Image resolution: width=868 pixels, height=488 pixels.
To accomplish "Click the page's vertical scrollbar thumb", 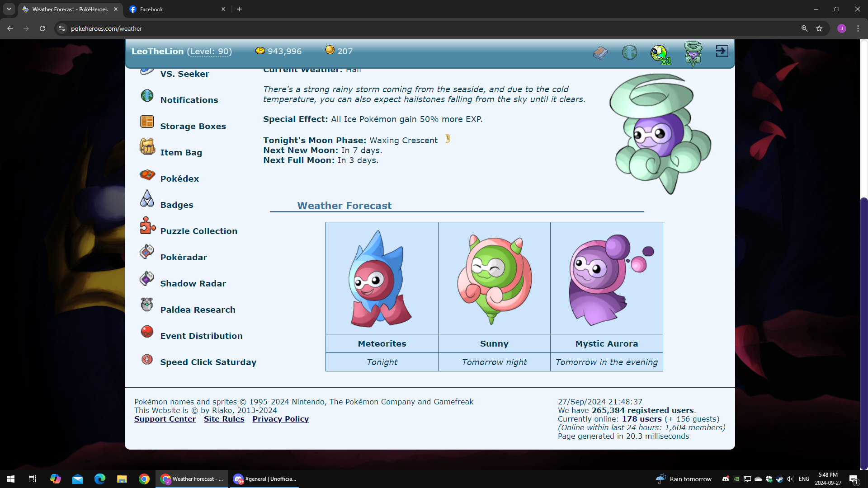I will (864, 333).
